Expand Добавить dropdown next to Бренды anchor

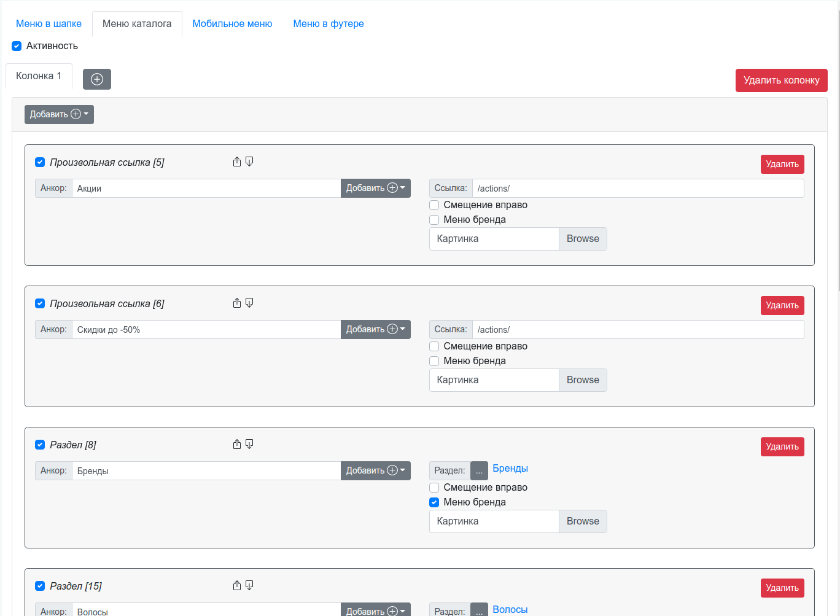[375, 471]
